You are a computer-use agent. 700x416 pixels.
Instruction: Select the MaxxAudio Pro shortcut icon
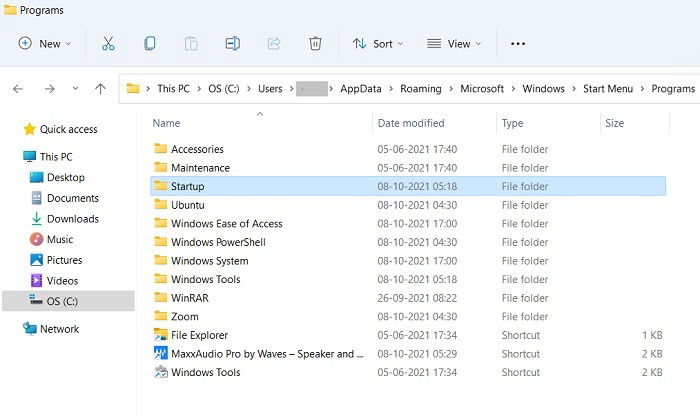(x=161, y=354)
